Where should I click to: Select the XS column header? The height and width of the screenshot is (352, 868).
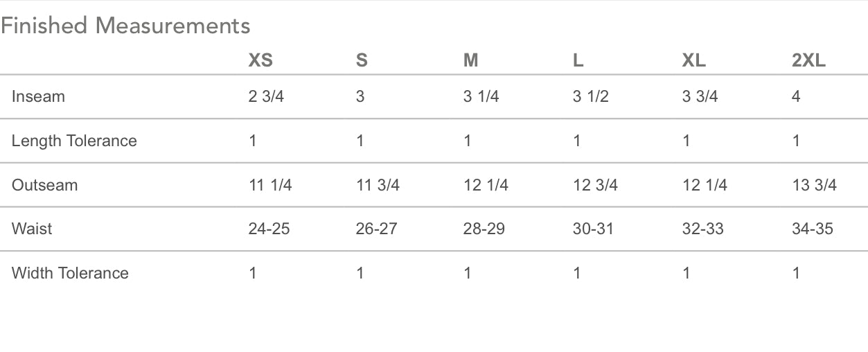coord(260,61)
